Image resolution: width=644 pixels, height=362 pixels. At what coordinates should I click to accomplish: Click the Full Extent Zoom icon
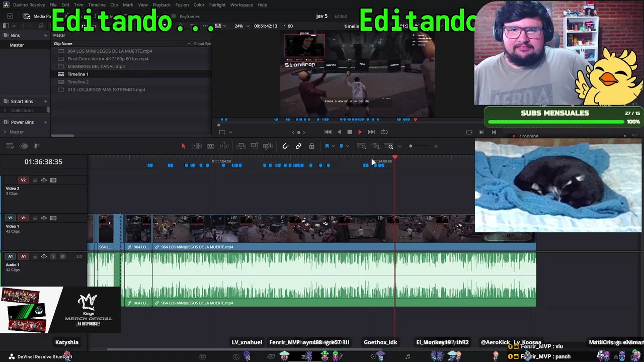(361, 146)
